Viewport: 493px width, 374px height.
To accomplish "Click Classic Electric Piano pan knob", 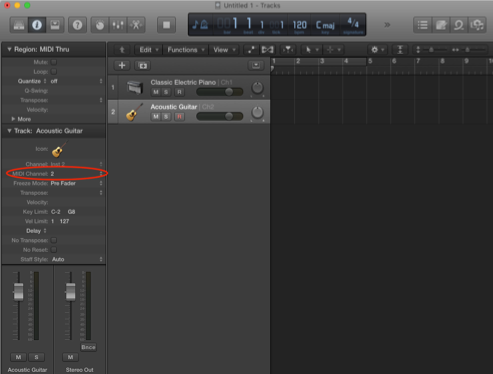I will click(257, 88).
